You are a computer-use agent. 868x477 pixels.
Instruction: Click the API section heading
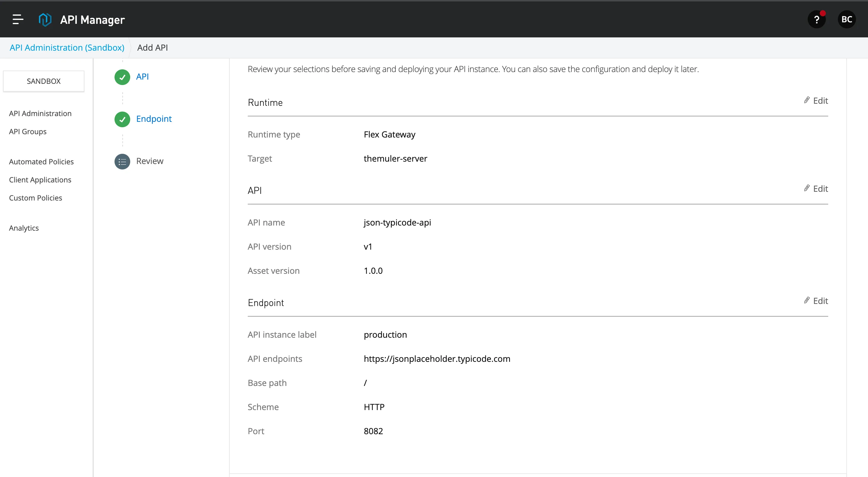pos(254,191)
